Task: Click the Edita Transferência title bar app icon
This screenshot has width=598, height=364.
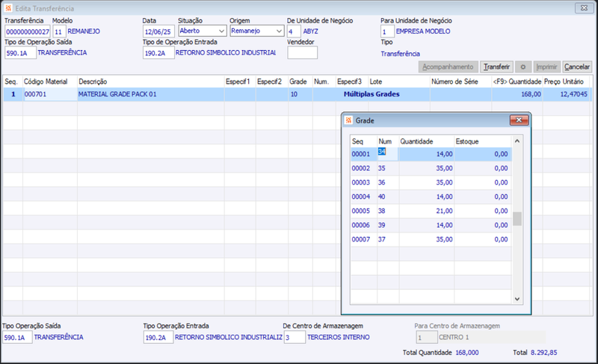Action: pos(8,8)
